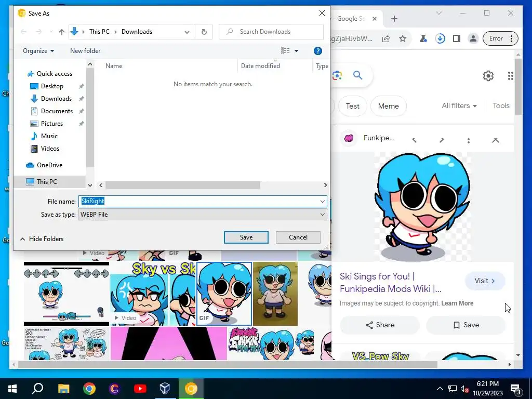532x399 pixels.
Task: Open Google apps grid
Action: coord(510,76)
